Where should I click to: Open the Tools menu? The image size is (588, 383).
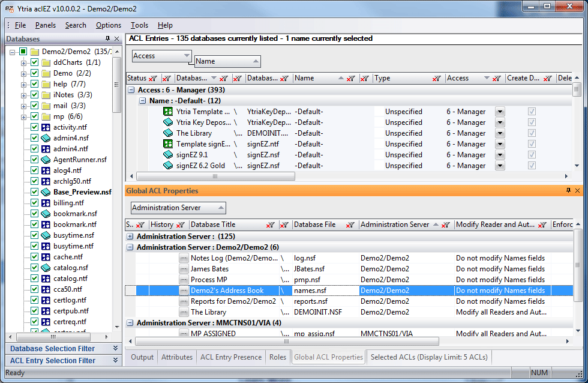139,25
